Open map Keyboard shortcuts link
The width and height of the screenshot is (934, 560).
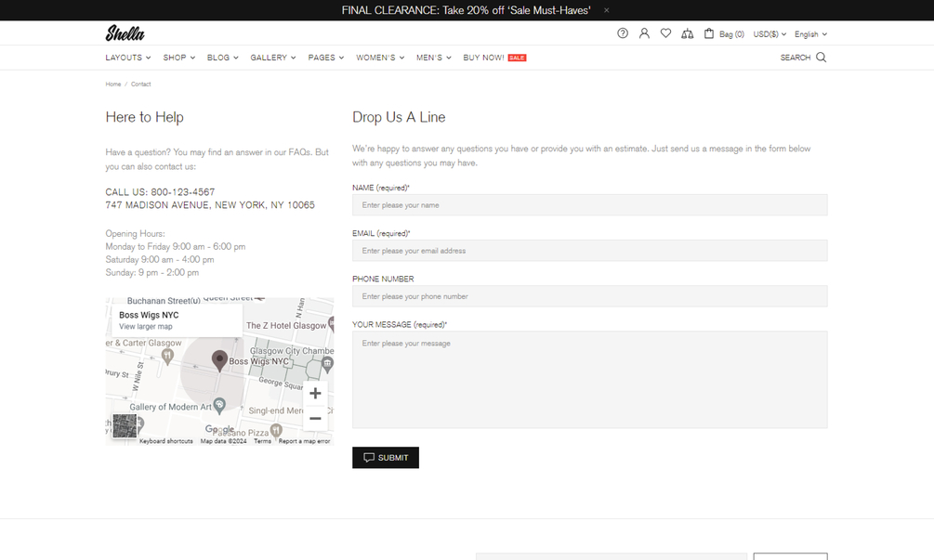(x=166, y=441)
